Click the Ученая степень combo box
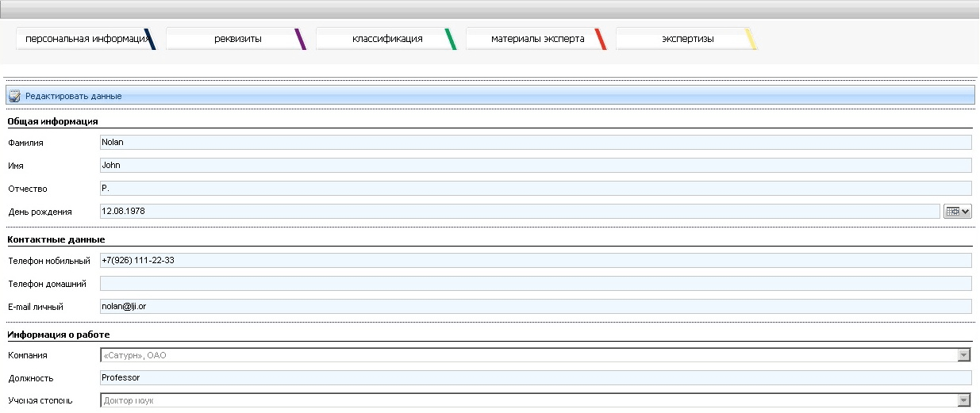Image resolution: width=980 pixels, height=413 pixels. click(536, 401)
